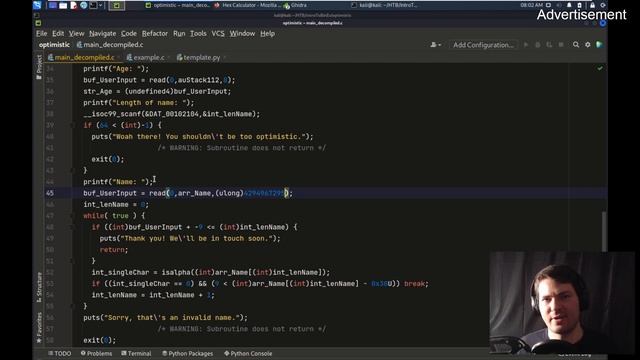The height and width of the screenshot is (360, 640).
Task: Open the Python Packages tool window
Action: coord(188,353)
